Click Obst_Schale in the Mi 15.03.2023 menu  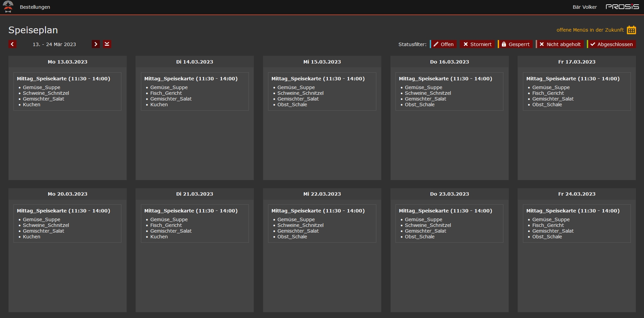[292, 105]
